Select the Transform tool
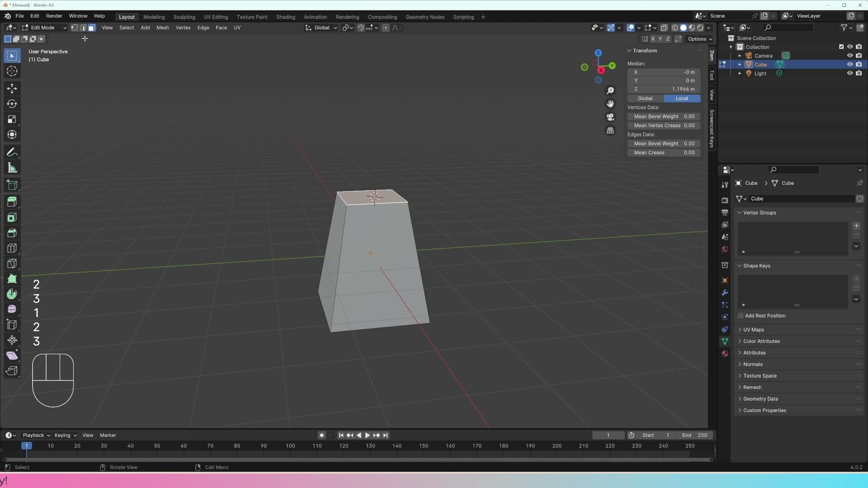 tap(12, 135)
